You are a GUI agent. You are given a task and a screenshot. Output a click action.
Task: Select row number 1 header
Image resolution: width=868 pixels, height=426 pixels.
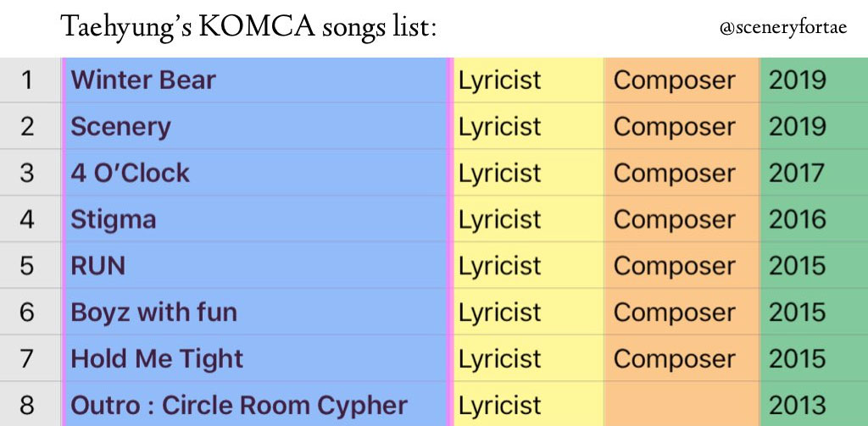click(x=28, y=80)
